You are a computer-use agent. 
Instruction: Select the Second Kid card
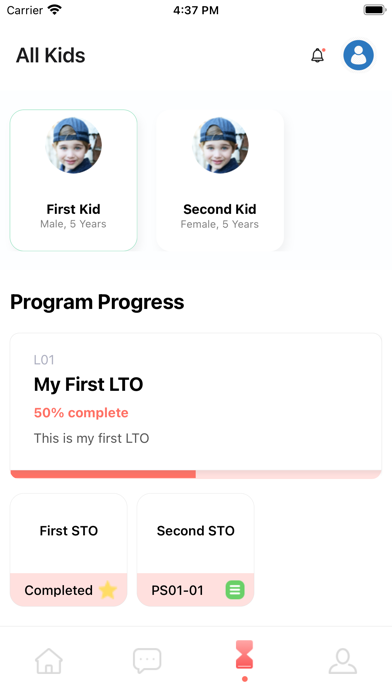220,180
